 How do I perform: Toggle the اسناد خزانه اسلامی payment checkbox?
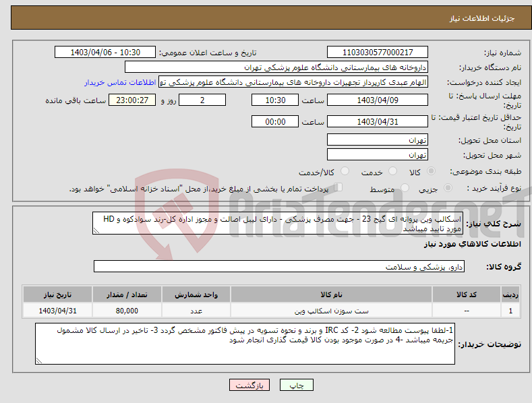tap(338, 187)
